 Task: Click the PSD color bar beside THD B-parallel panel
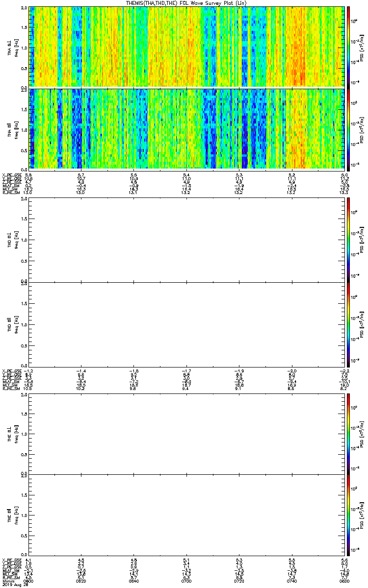[x=349, y=324]
